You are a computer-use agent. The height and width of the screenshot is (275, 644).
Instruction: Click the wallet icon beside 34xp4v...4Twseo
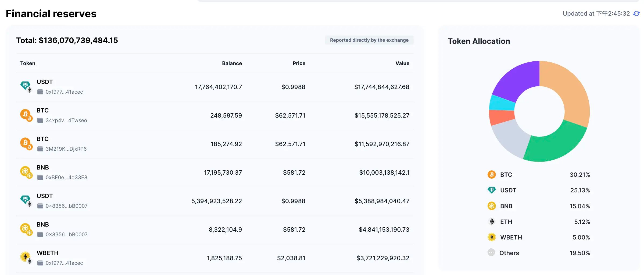pyautogui.click(x=40, y=121)
